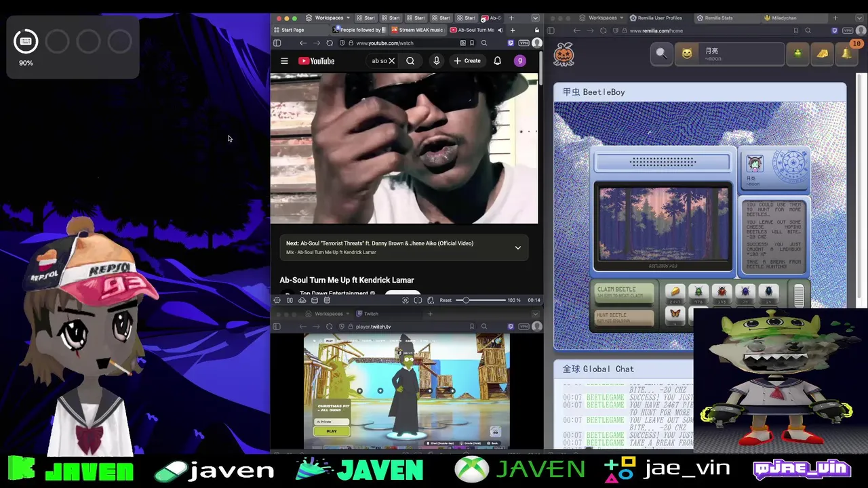Image resolution: width=868 pixels, height=488 pixels.
Task: Reset the page zoom in the status bar
Action: pos(446,300)
